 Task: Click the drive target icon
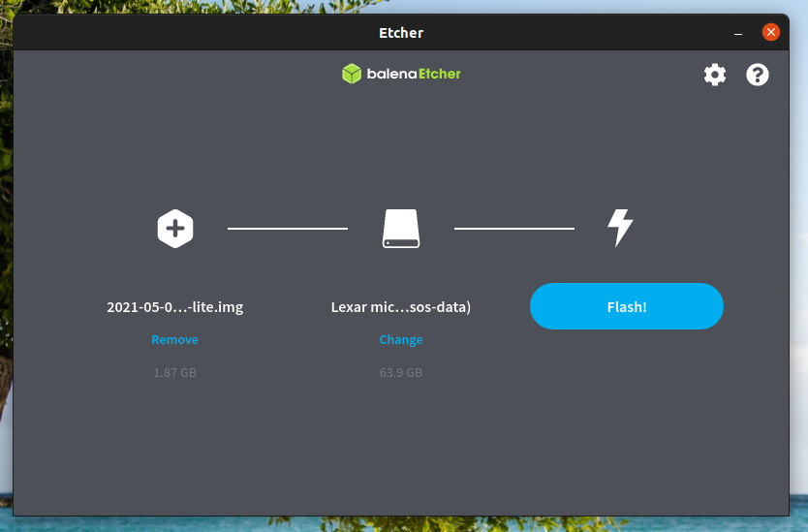click(401, 229)
